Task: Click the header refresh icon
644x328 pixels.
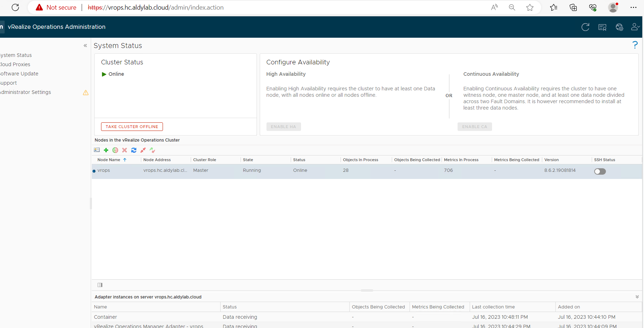Action: tap(585, 27)
